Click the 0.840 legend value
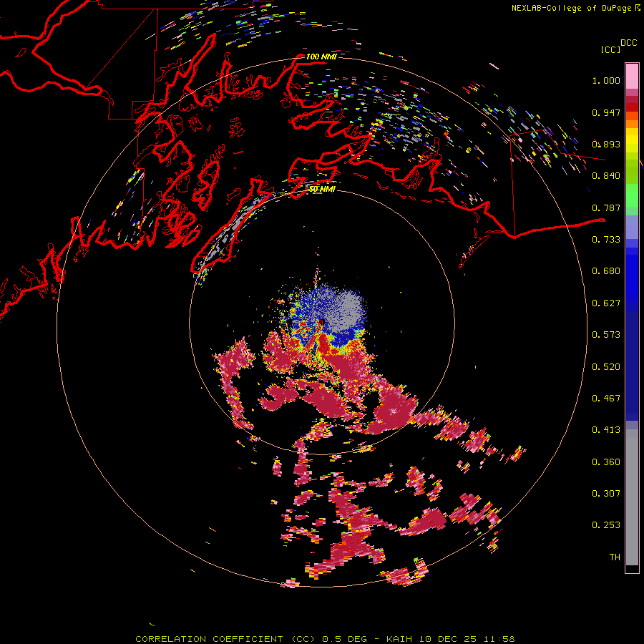644x644 pixels. 606,176
